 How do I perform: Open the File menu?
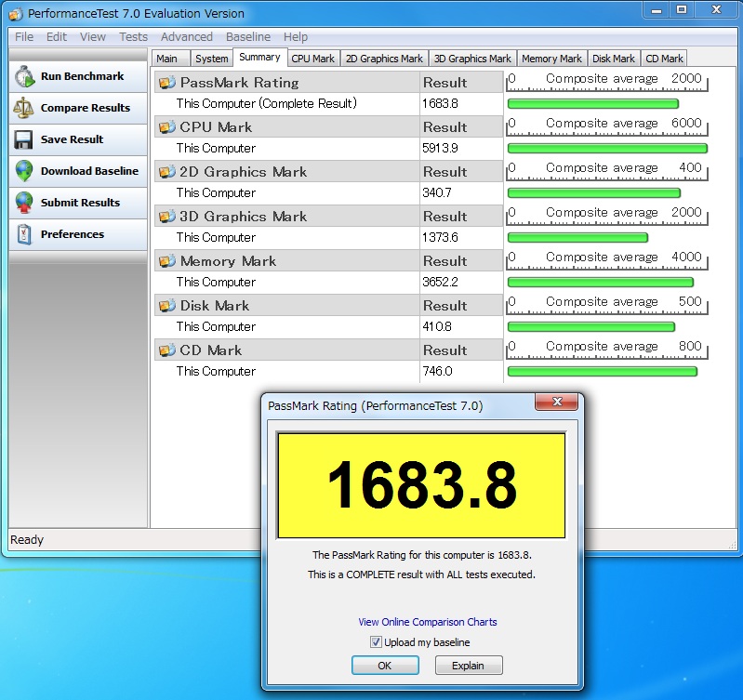coord(24,37)
